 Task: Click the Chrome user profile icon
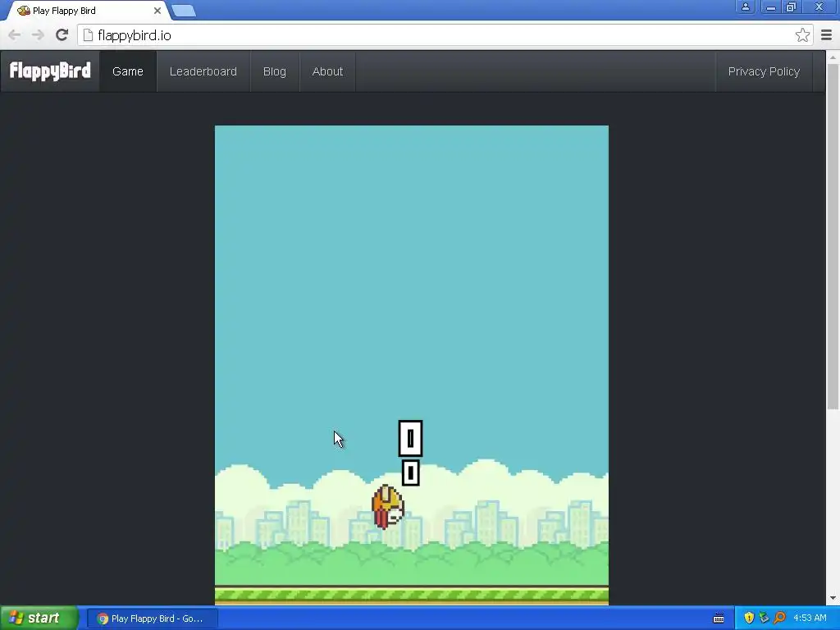click(745, 7)
